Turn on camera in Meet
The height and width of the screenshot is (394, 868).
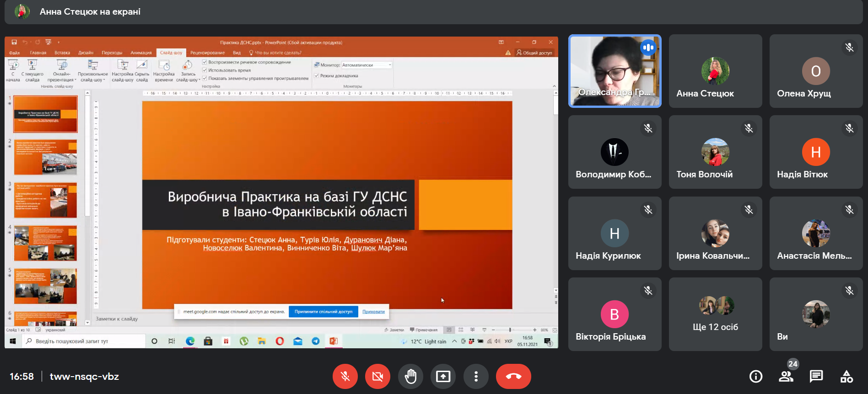coord(377,376)
